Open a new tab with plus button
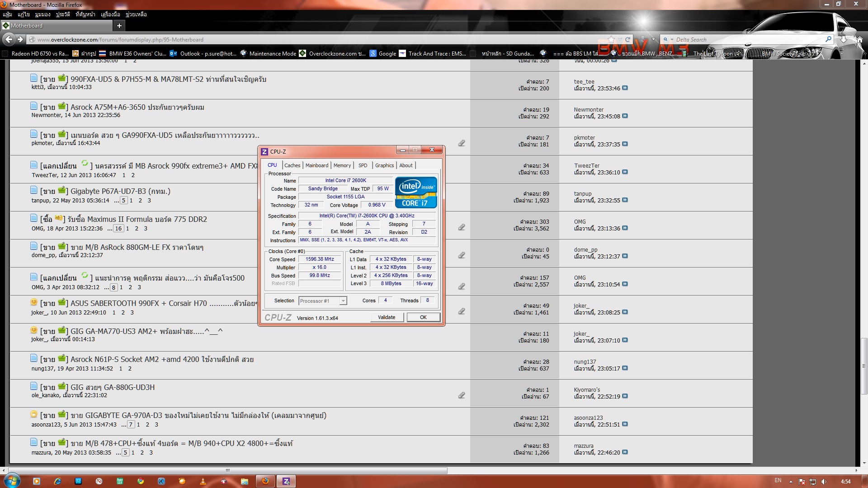Screen dimensions: 868x488 [119, 26]
